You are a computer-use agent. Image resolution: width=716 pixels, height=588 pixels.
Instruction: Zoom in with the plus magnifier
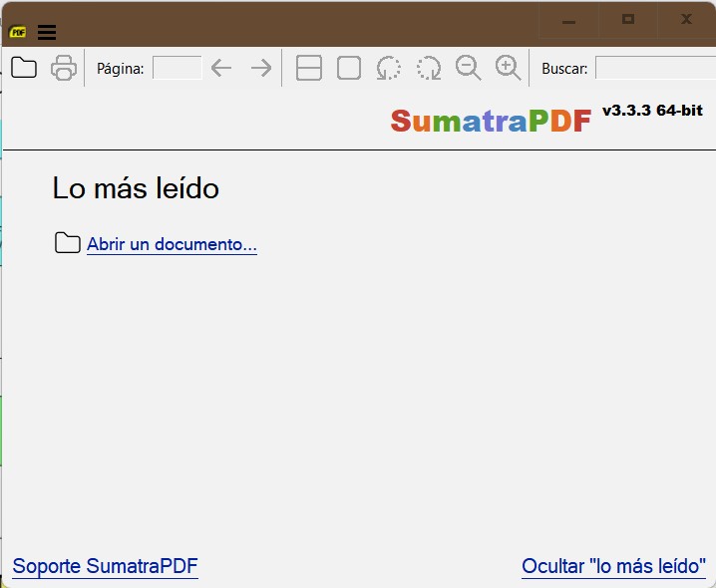(x=509, y=68)
